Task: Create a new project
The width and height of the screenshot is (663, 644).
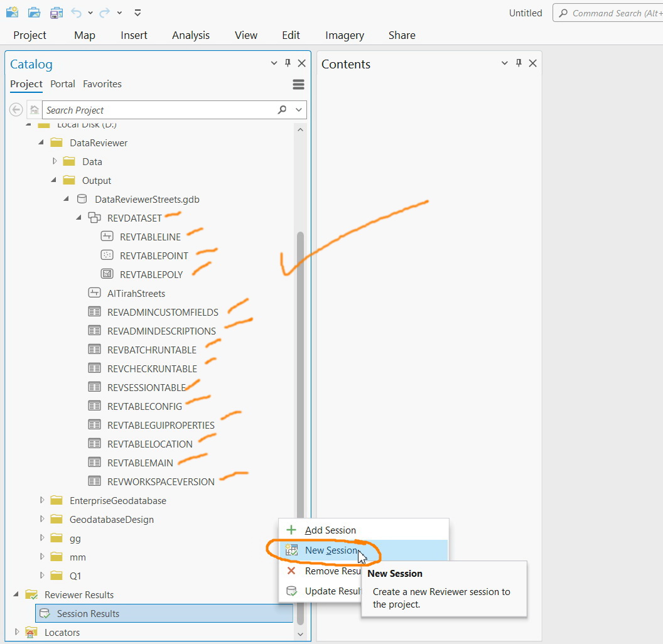Action: click(x=12, y=12)
